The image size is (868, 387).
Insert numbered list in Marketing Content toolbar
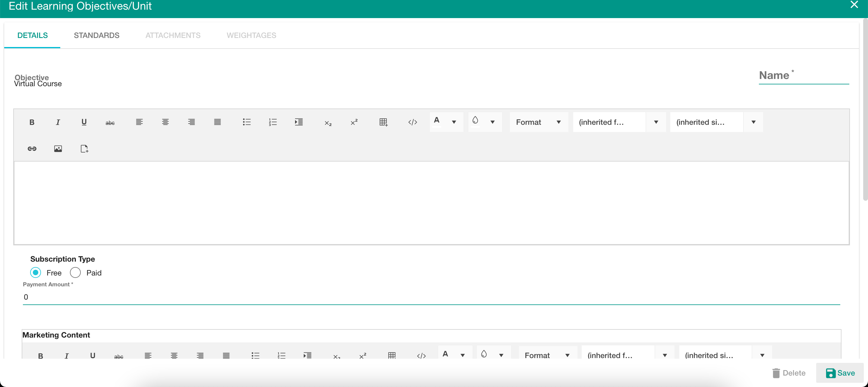point(281,355)
